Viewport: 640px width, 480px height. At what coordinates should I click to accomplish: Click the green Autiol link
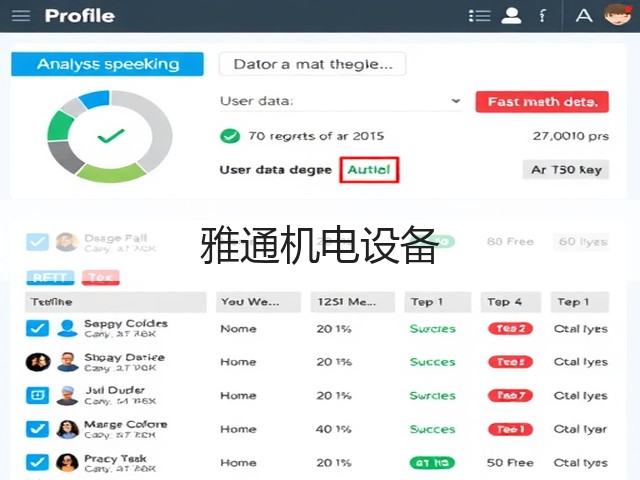click(x=369, y=169)
